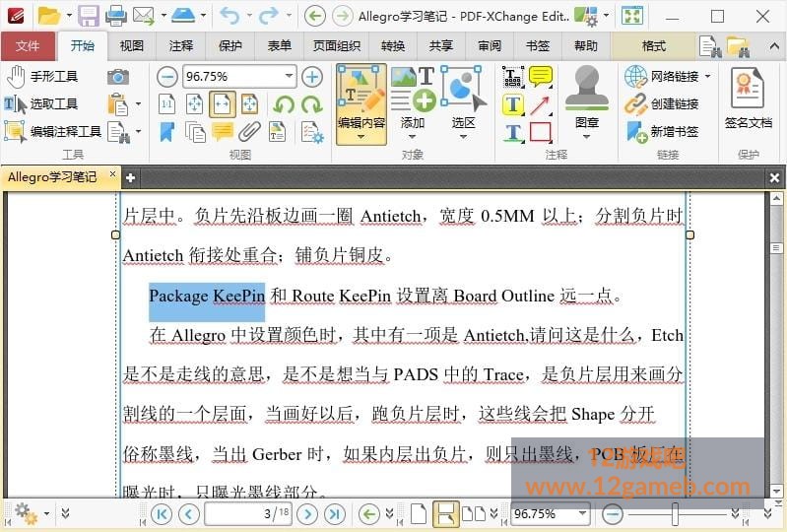Viewport: 787px width, 532px height.
Task: Select the typewriter text tool
Action: point(513,77)
